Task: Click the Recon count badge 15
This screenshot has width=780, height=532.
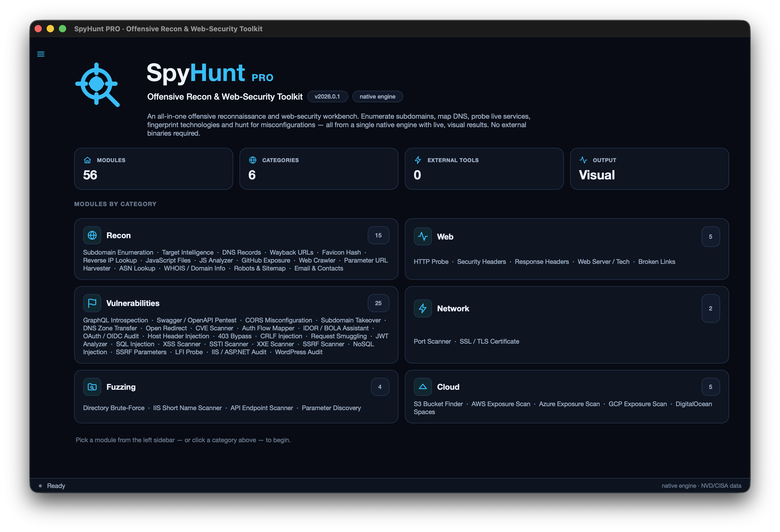Action: 378,235
